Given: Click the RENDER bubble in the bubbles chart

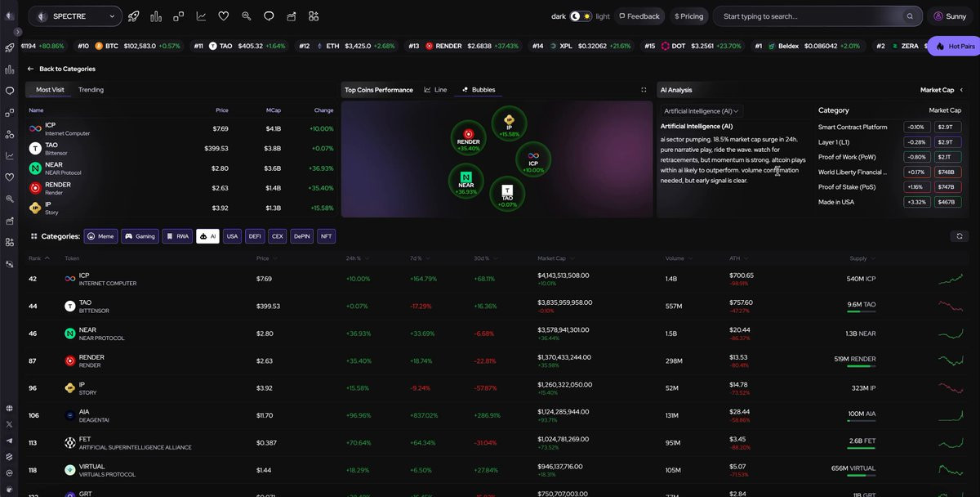Looking at the screenshot, I should pyautogui.click(x=469, y=137).
